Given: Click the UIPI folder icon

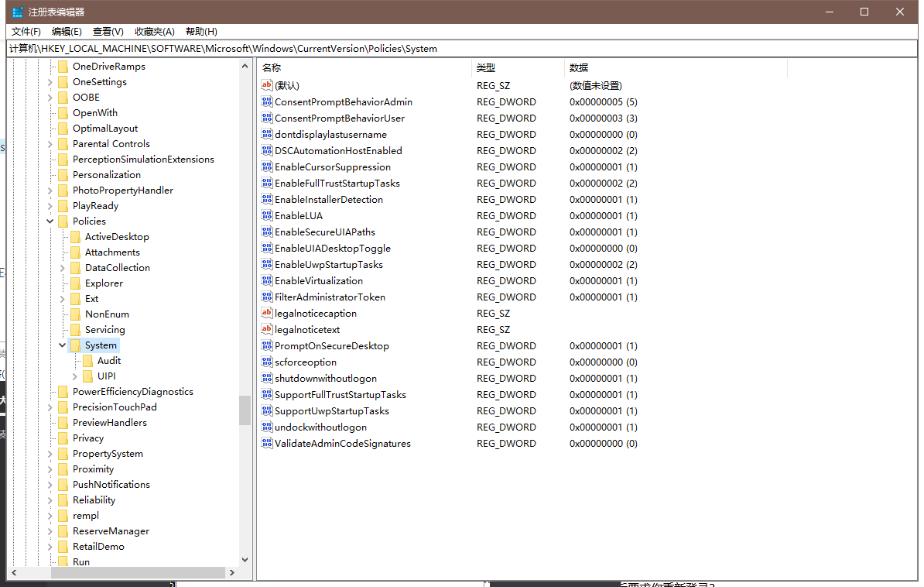Looking at the screenshot, I should (x=87, y=376).
